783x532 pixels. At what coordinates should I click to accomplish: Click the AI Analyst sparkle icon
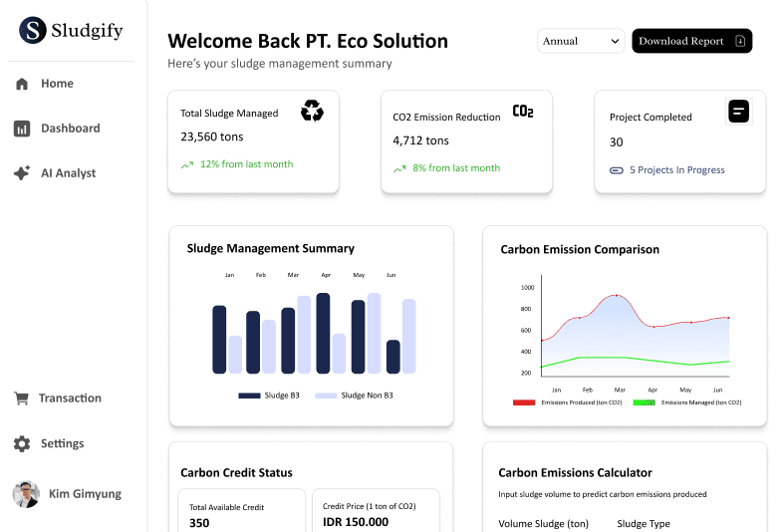(x=22, y=172)
